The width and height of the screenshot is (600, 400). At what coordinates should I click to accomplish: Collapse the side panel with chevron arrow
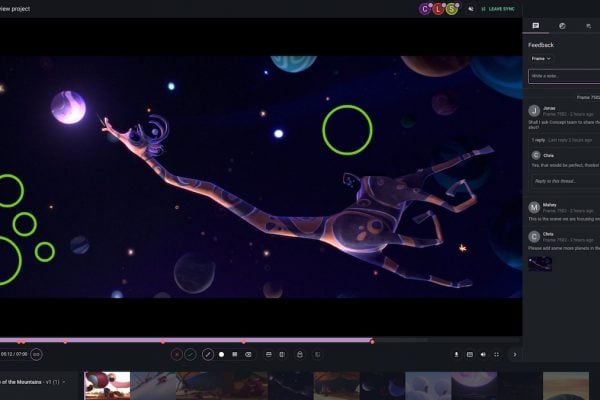515,354
